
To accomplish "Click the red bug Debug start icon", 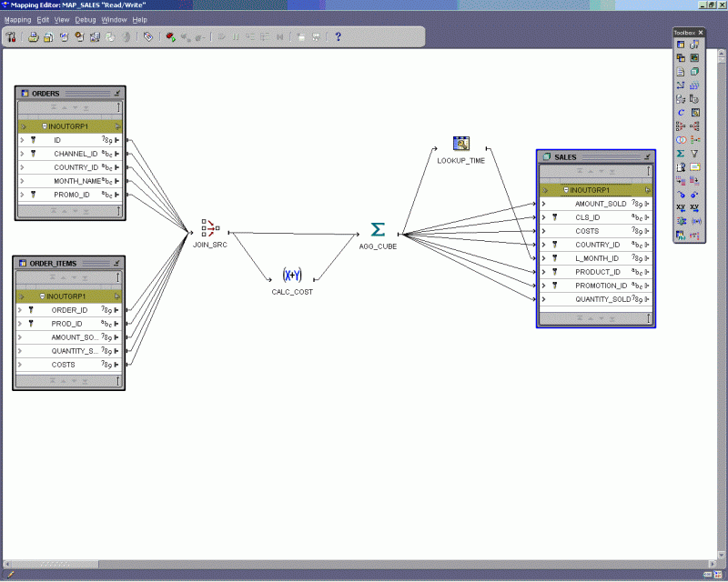I will [170, 36].
